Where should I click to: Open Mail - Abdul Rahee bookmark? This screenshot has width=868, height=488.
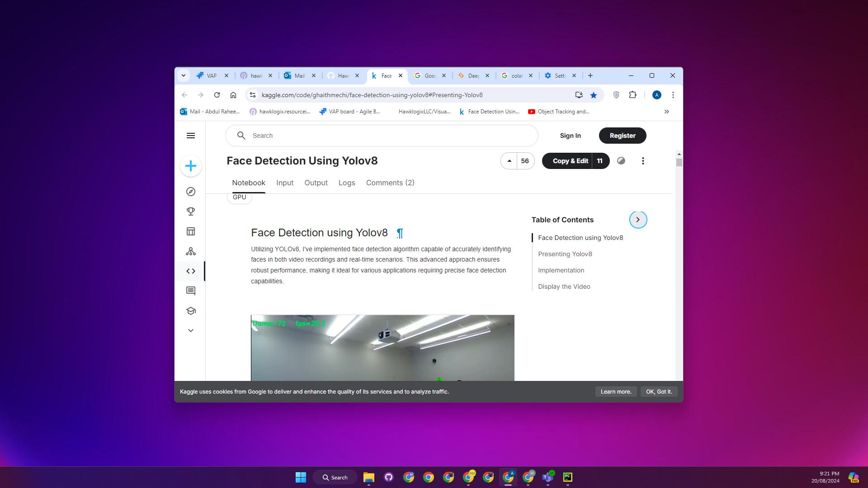click(210, 112)
